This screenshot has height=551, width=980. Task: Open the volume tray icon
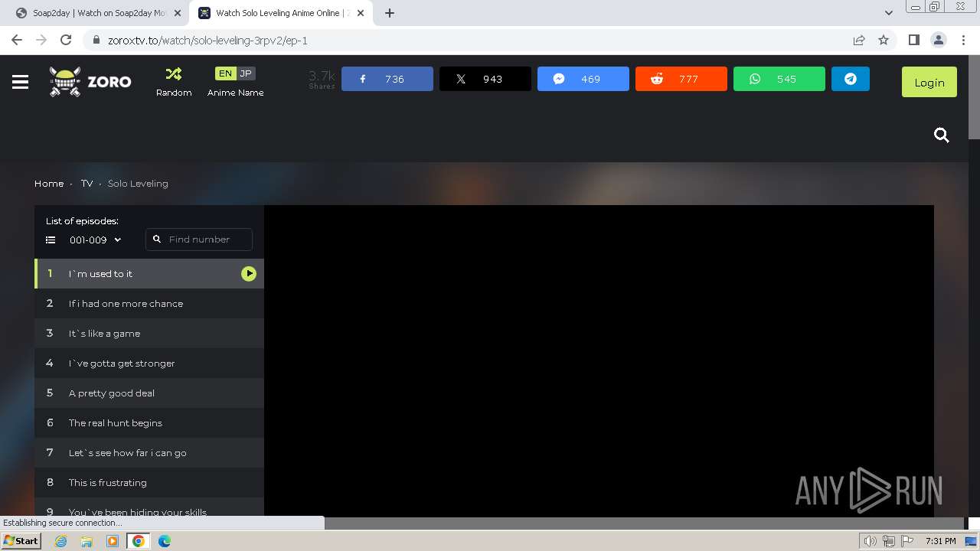pyautogui.click(x=871, y=541)
